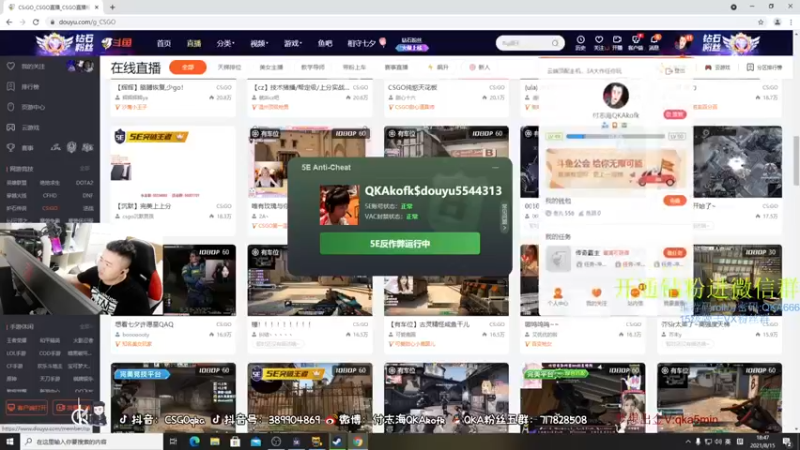800x450 pixels.
Task: Open the 游戏 dropdown in the navigation
Action: [x=292, y=43]
